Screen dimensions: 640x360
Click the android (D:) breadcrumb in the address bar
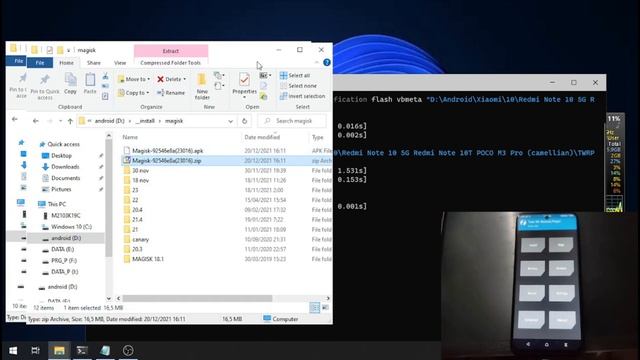coord(109,121)
